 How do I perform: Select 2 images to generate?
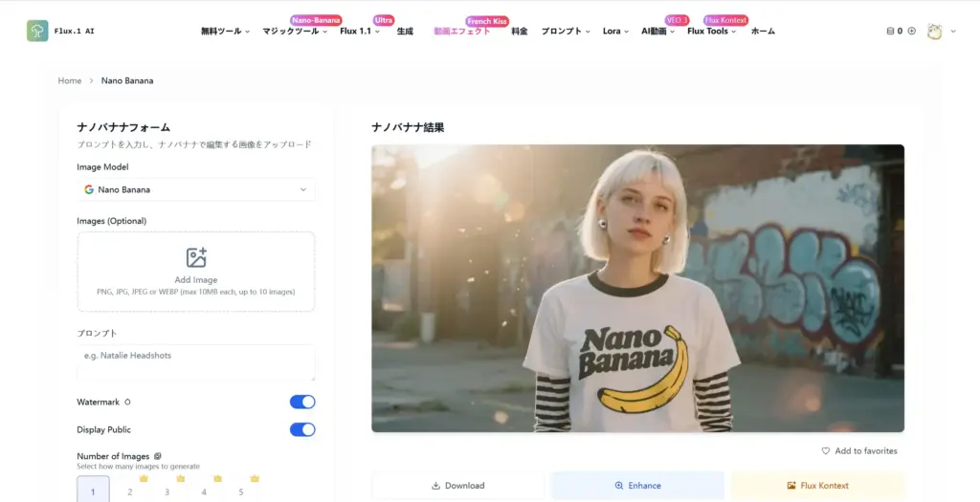point(130,491)
